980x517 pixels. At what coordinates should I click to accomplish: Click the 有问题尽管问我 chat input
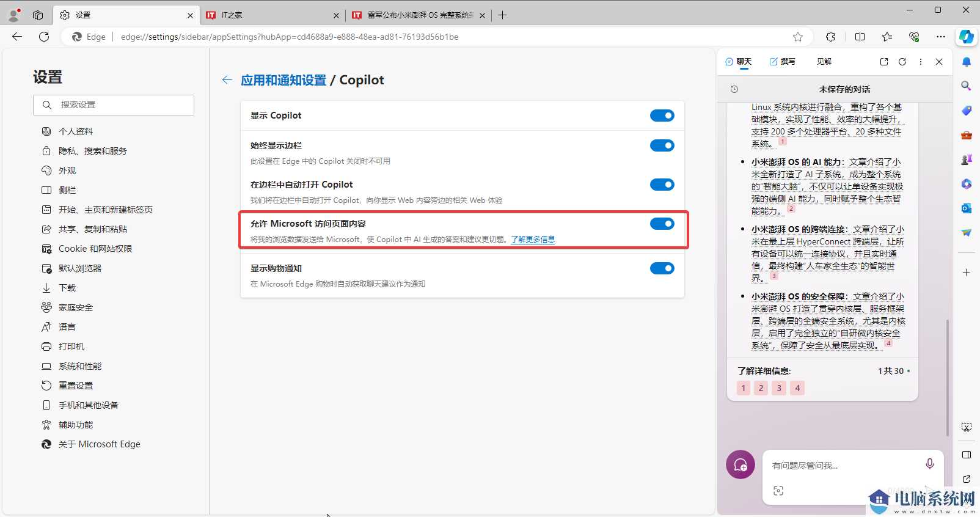click(843, 466)
